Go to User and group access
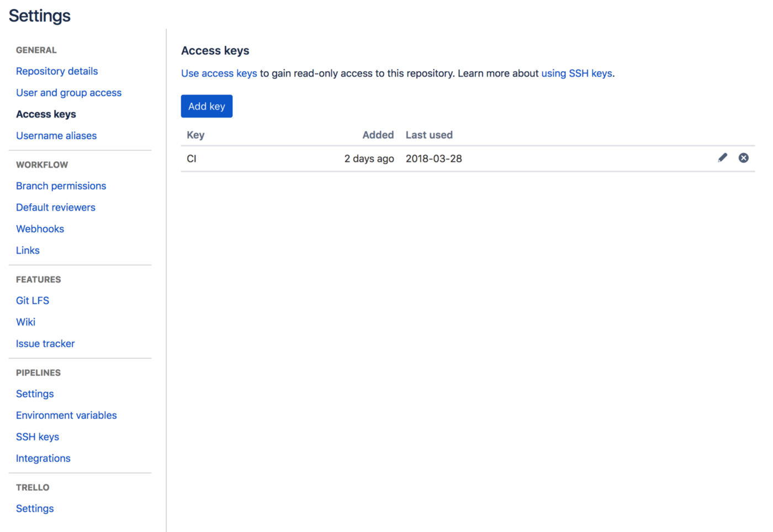This screenshot has width=773, height=532. pos(68,93)
